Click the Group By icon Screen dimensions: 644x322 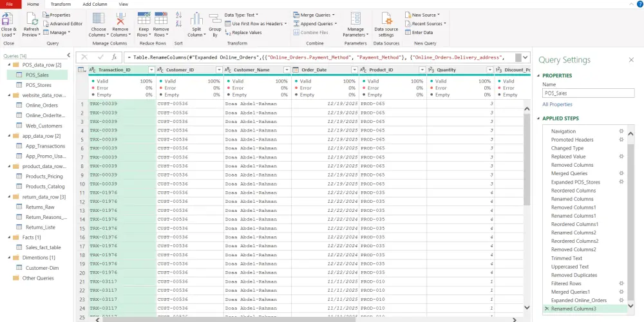tap(215, 19)
